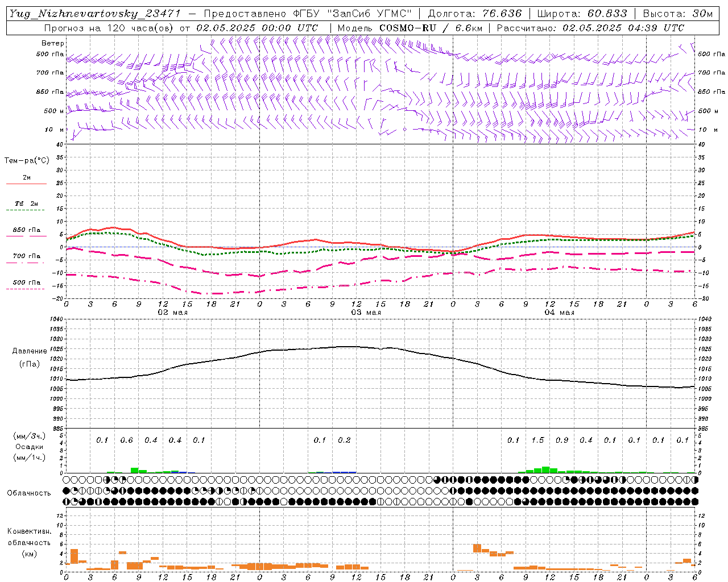Viewport: 728px width, 582px height.
Task: Click the 0.9 precipitation value
Action: tap(562, 440)
